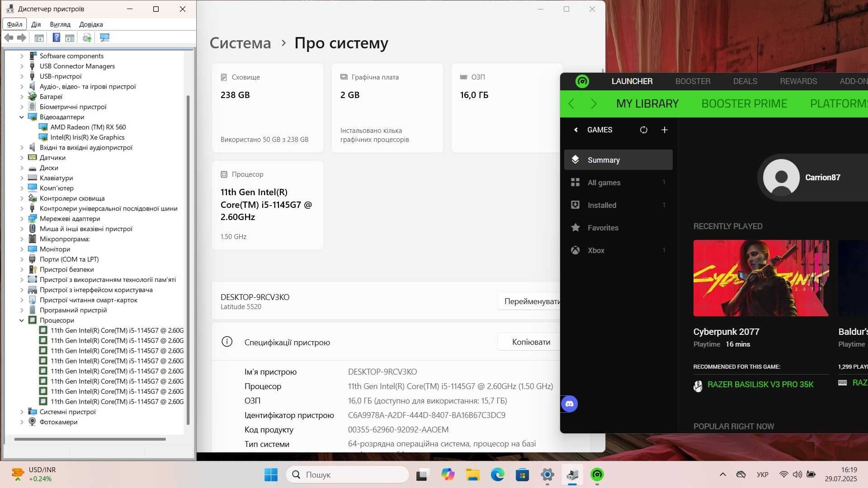This screenshot has width=868, height=488.
Task: Go back using GAMES left arrow
Action: [x=576, y=130]
